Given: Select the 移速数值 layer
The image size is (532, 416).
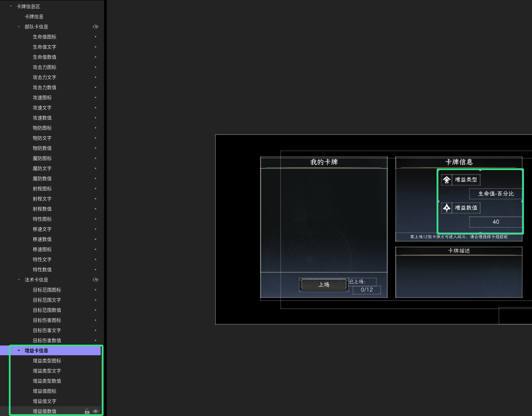Looking at the screenshot, I should point(42,239).
